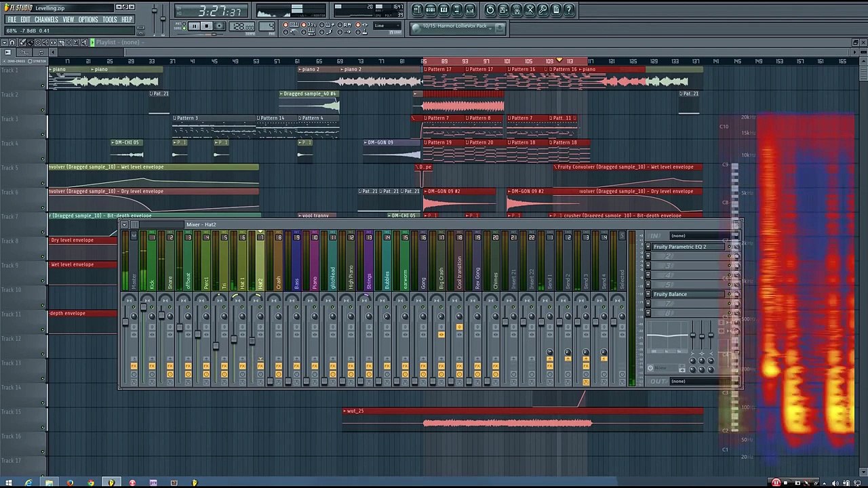Open the OPTIONS menu
Image resolution: width=868 pixels, height=488 pixels.
tap(88, 20)
